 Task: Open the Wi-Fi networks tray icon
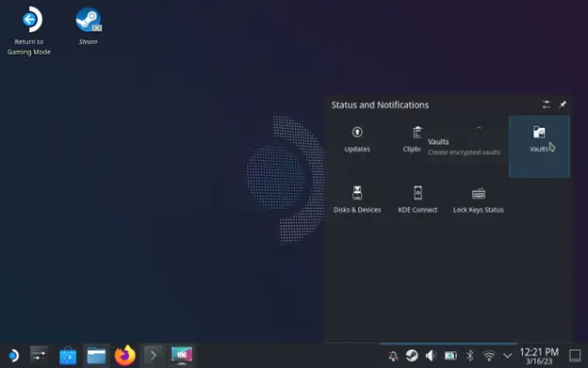click(489, 356)
